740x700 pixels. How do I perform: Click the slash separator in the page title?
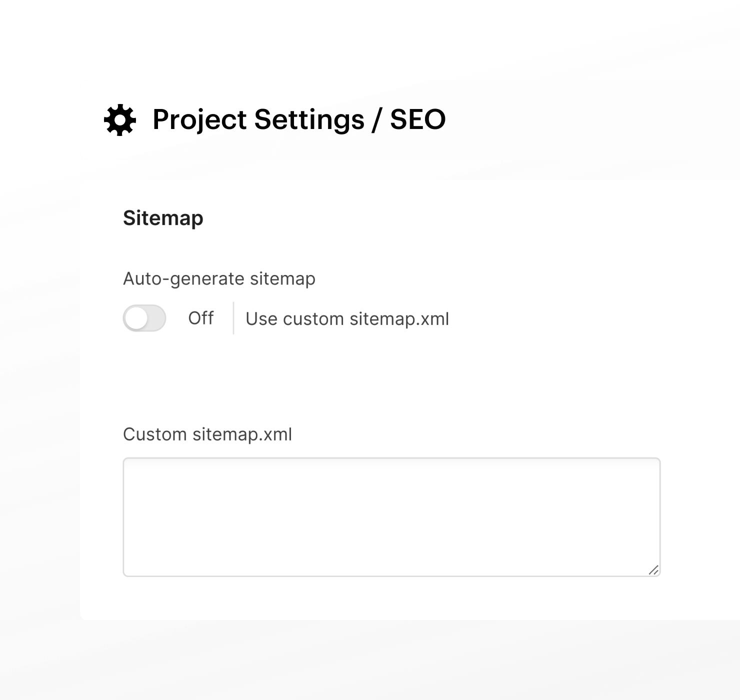377,120
